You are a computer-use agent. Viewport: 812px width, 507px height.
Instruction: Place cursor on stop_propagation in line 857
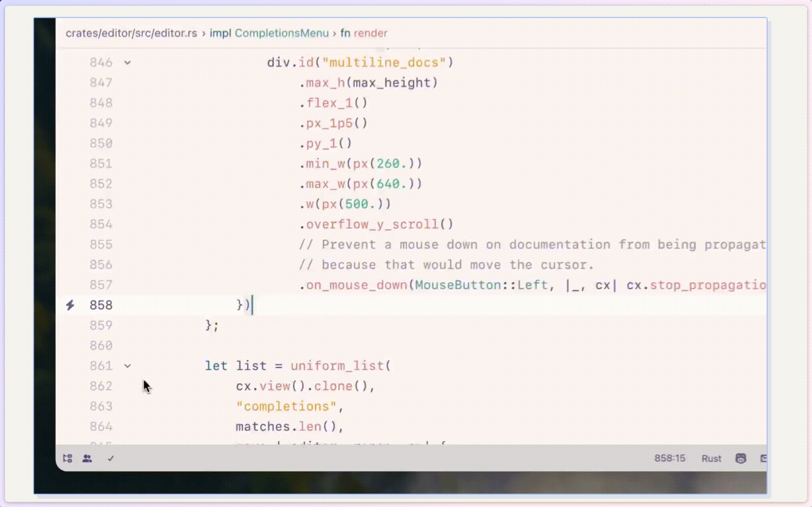click(708, 285)
